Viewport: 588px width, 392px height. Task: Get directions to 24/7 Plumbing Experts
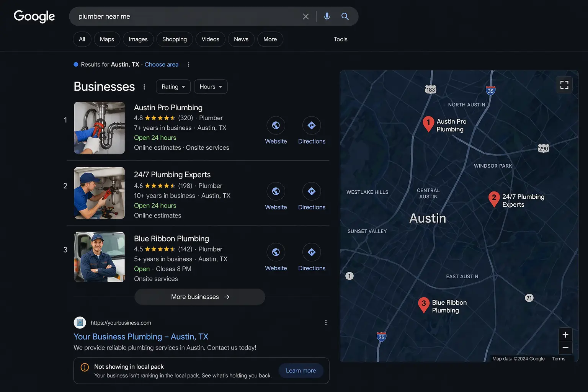(x=312, y=191)
